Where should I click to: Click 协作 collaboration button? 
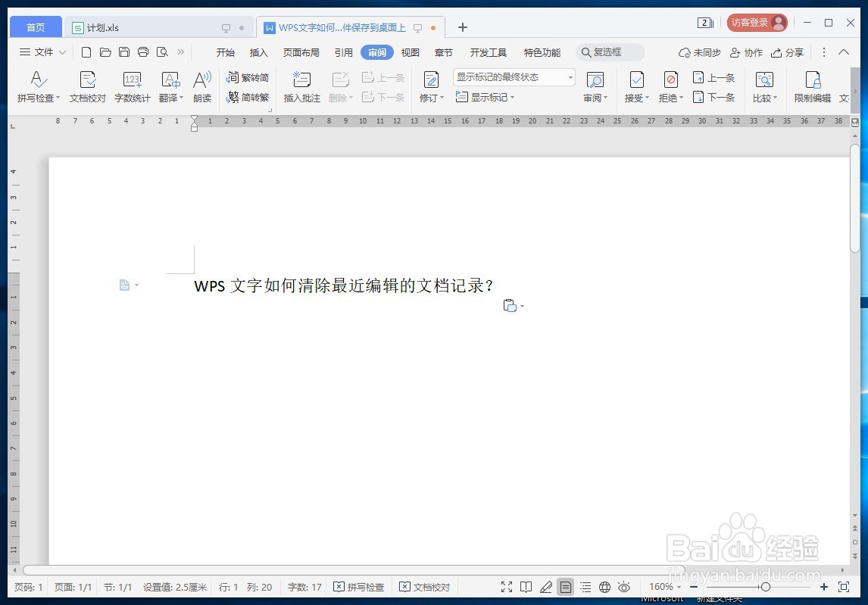[746, 52]
